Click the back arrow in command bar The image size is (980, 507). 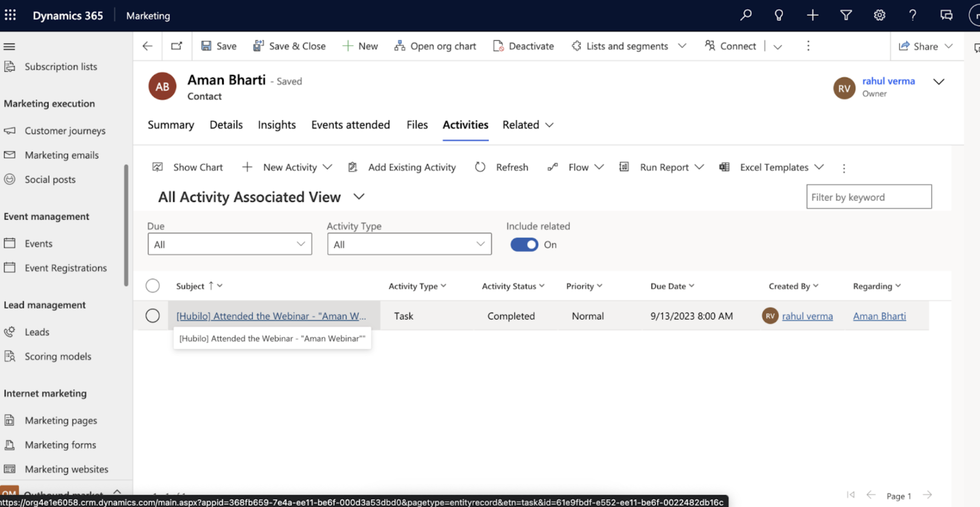(147, 46)
